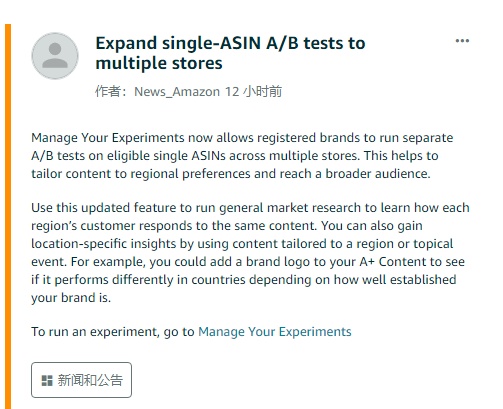Click the text To run an experiment, go to

(x=113, y=332)
